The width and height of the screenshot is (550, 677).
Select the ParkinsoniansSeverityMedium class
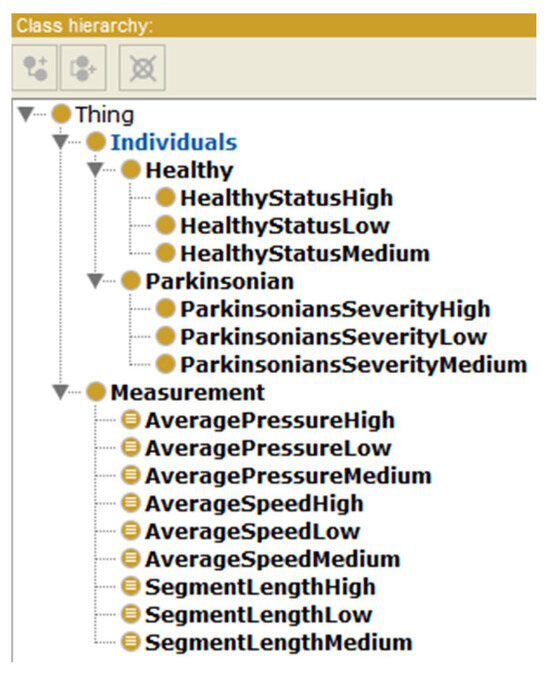click(x=354, y=364)
